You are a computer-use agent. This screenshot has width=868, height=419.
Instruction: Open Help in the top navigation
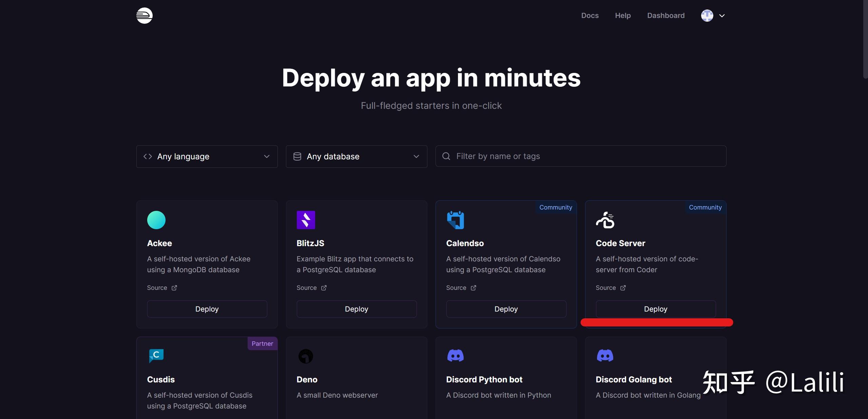point(623,16)
